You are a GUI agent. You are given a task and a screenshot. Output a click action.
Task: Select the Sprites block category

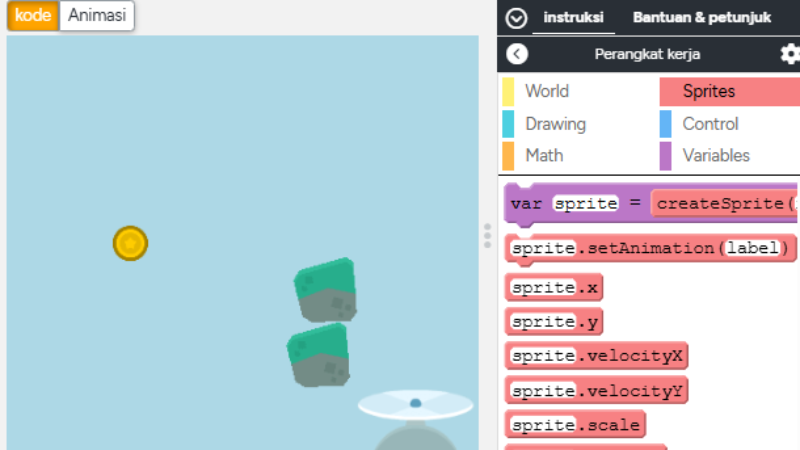(x=708, y=91)
